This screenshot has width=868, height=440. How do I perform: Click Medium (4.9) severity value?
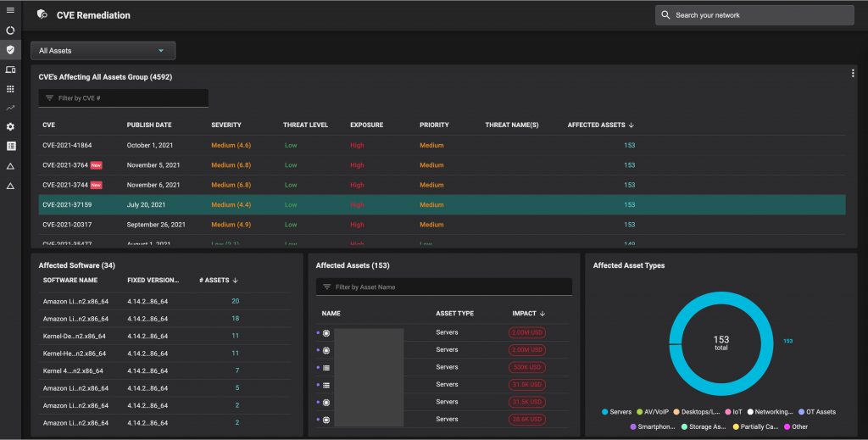point(231,225)
